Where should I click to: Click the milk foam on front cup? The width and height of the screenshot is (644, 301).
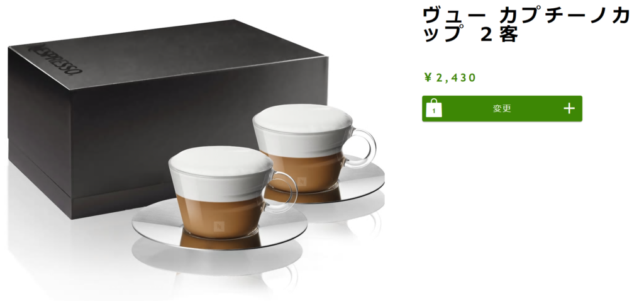[221, 164]
